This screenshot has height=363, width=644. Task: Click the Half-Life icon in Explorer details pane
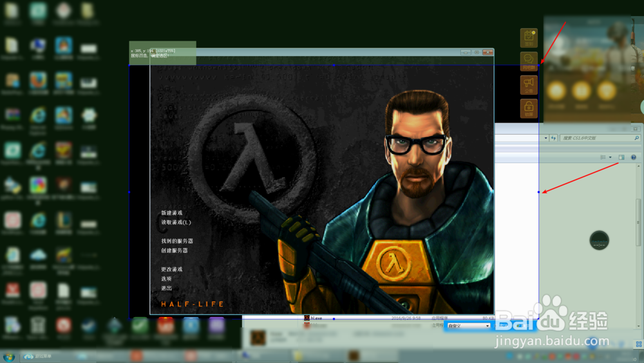click(258, 338)
